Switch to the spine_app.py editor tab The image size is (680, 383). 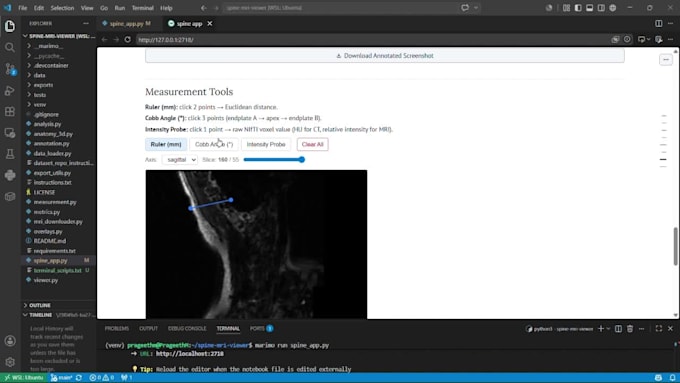[x=126, y=23]
